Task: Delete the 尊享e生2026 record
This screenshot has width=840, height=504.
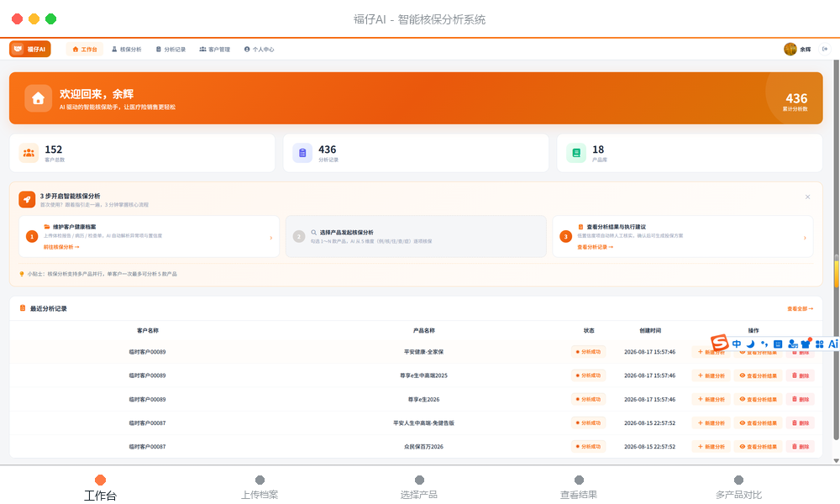Action: coord(801,399)
